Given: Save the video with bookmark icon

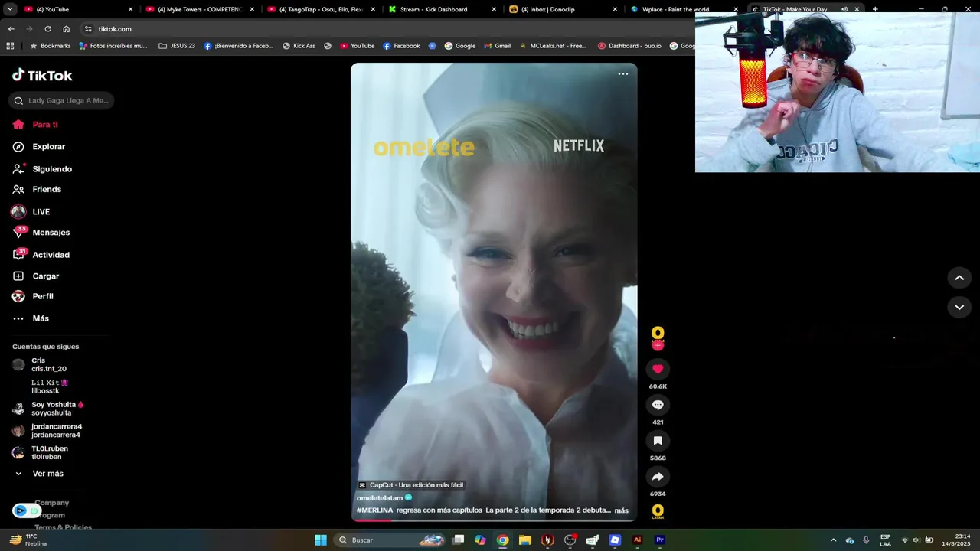Looking at the screenshot, I should pos(658,441).
